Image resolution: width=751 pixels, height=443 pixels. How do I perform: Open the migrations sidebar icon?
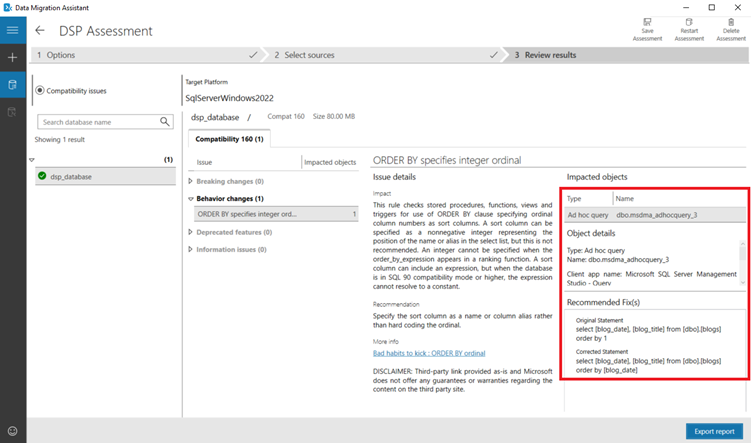point(13,112)
